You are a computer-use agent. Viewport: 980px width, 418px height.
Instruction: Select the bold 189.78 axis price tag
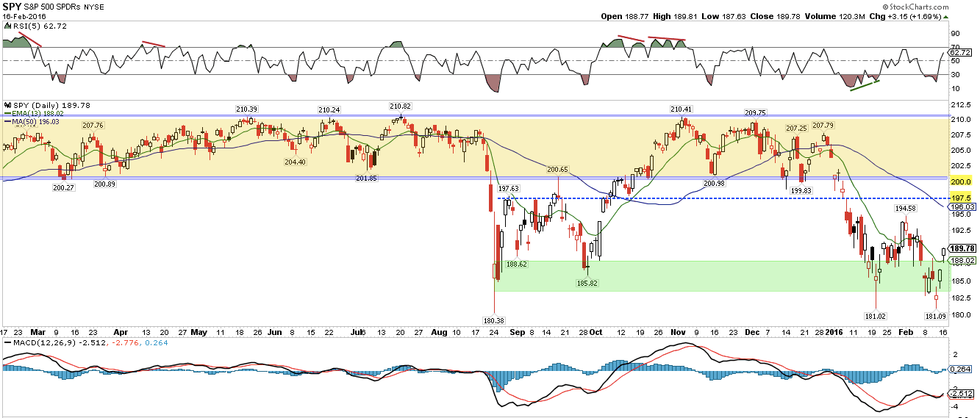click(x=962, y=248)
